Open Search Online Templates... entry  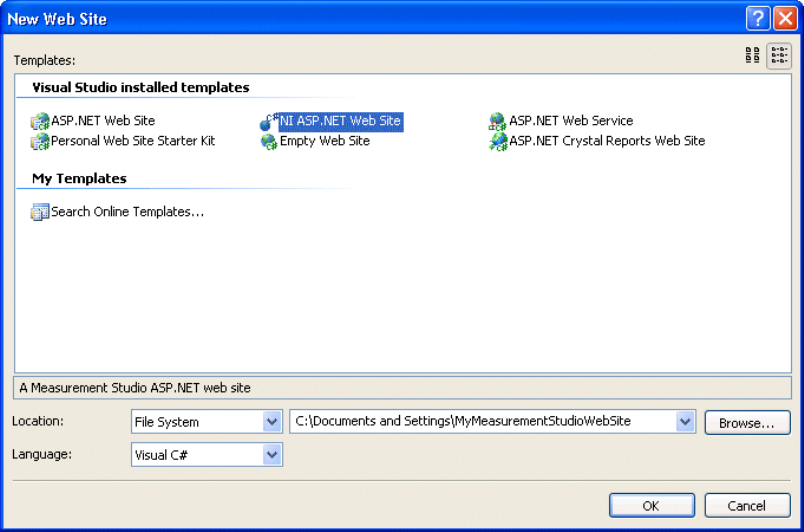127,212
